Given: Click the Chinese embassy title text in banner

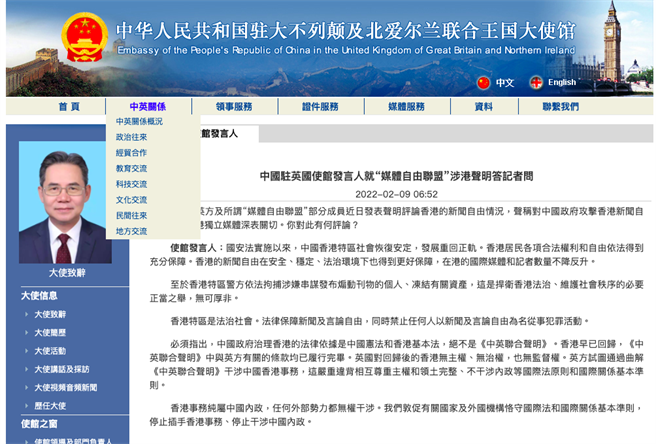Looking at the screenshot, I should pyautogui.click(x=346, y=31).
